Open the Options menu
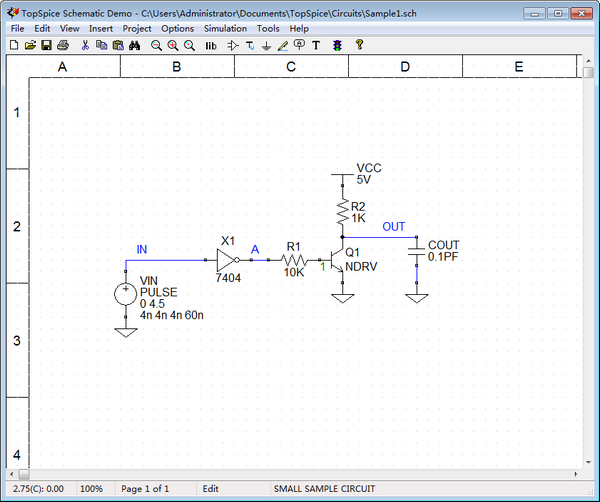The height and width of the screenshot is (502, 600). (x=178, y=29)
